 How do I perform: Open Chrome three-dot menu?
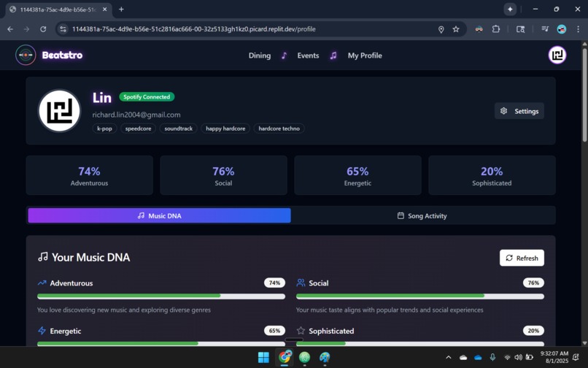578,29
